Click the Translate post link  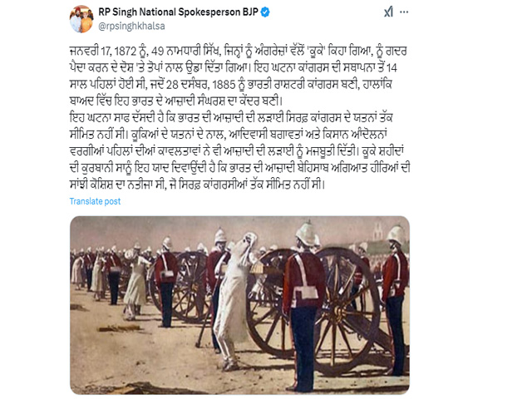pos(95,201)
